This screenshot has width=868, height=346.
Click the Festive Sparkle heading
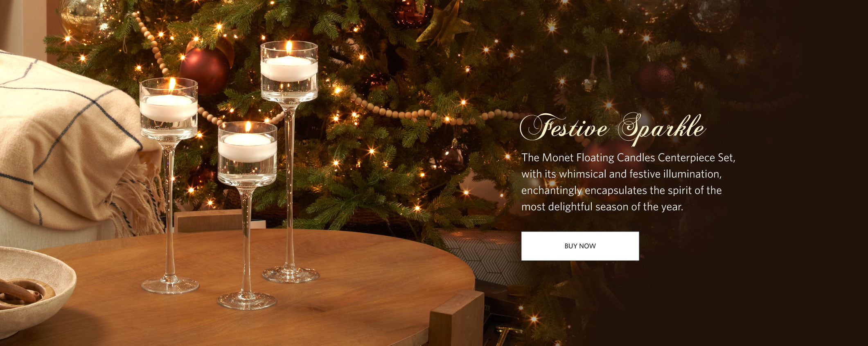(x=613, y=128)
